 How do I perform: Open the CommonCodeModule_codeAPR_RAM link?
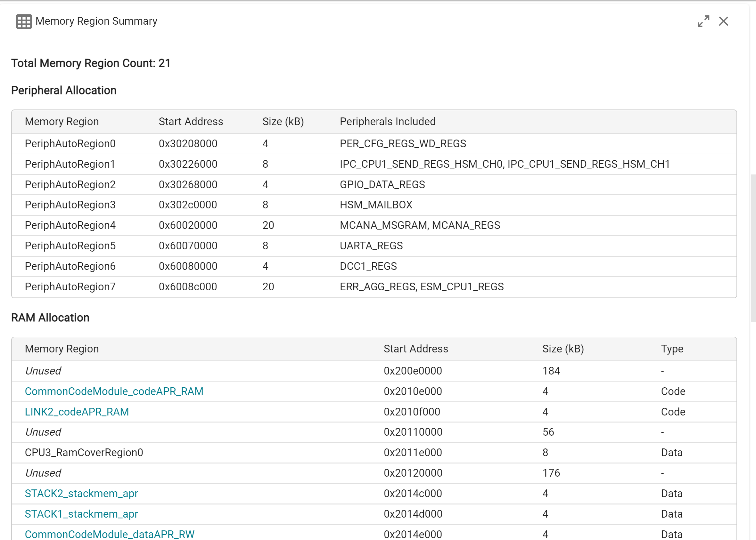(114, 391)
